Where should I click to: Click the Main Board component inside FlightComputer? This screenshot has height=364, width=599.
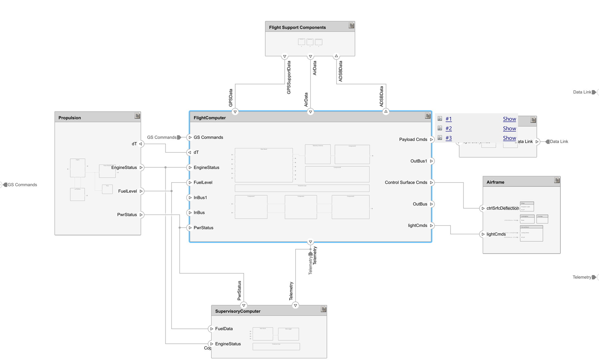tap(264, 165)
